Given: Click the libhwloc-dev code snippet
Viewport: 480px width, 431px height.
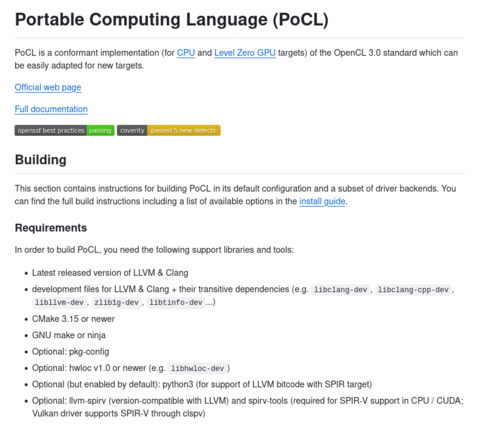Looking at the screenshot, I should [197, 368].
